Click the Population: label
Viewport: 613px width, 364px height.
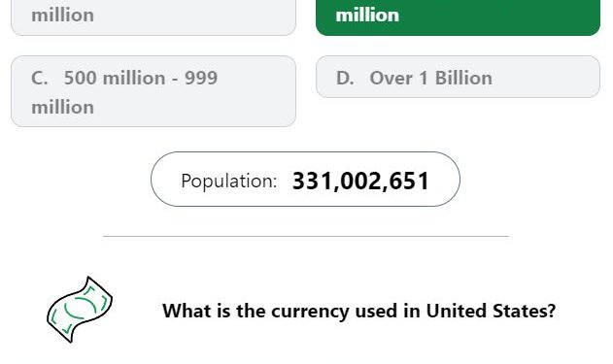coord(229,182)
